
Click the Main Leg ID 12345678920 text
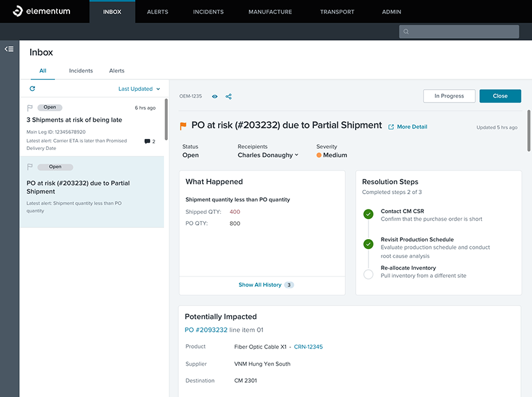tap(56, 132)
